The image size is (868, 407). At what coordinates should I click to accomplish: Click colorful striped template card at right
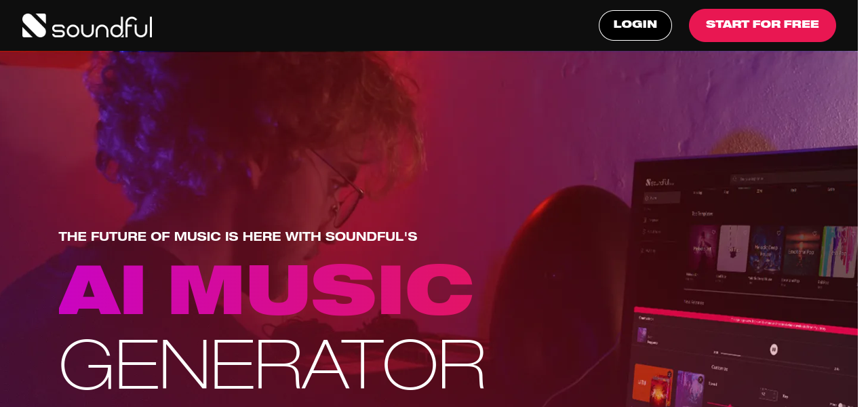838,252
